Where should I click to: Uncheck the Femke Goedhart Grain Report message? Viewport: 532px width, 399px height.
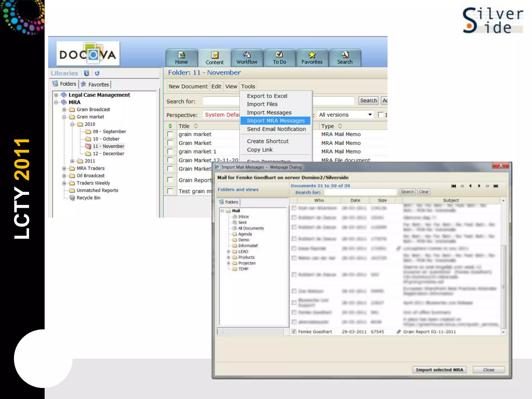click(294, 331)
